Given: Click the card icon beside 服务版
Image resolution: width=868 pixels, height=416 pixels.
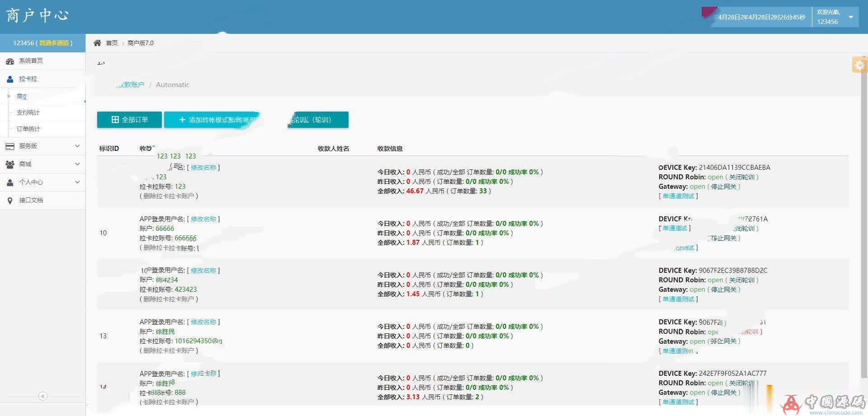Looking at the screenshot, I should [10, 146].
